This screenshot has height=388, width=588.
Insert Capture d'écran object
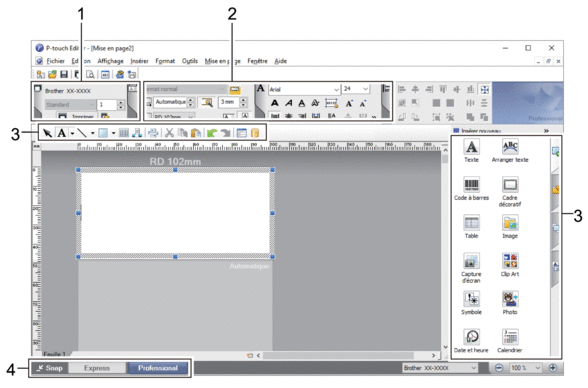tap(471, 268)
